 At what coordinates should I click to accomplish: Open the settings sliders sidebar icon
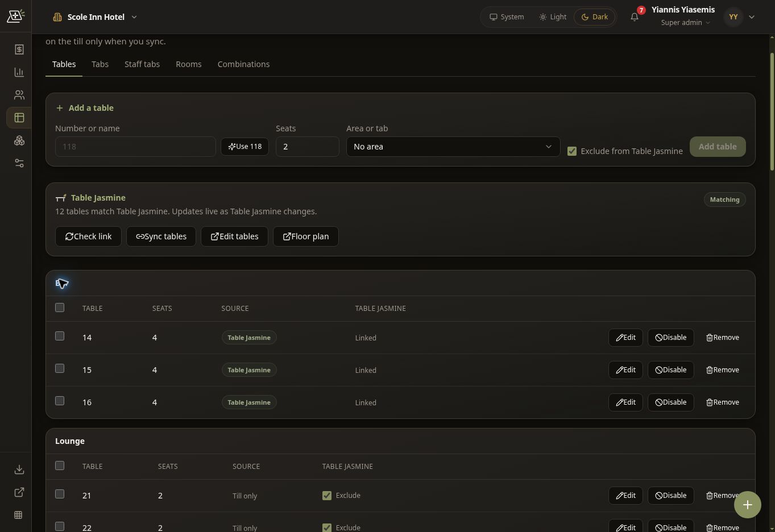tap(19, 163)
